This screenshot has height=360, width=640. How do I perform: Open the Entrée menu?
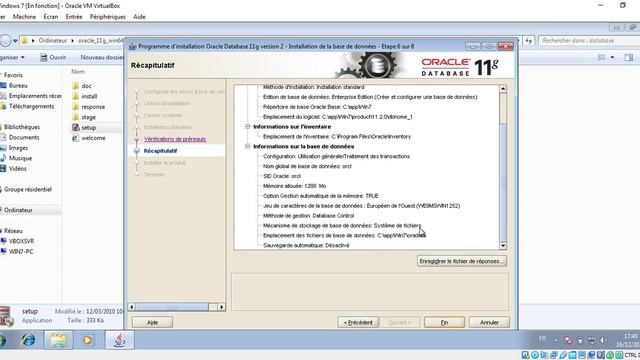pos(74,17)
